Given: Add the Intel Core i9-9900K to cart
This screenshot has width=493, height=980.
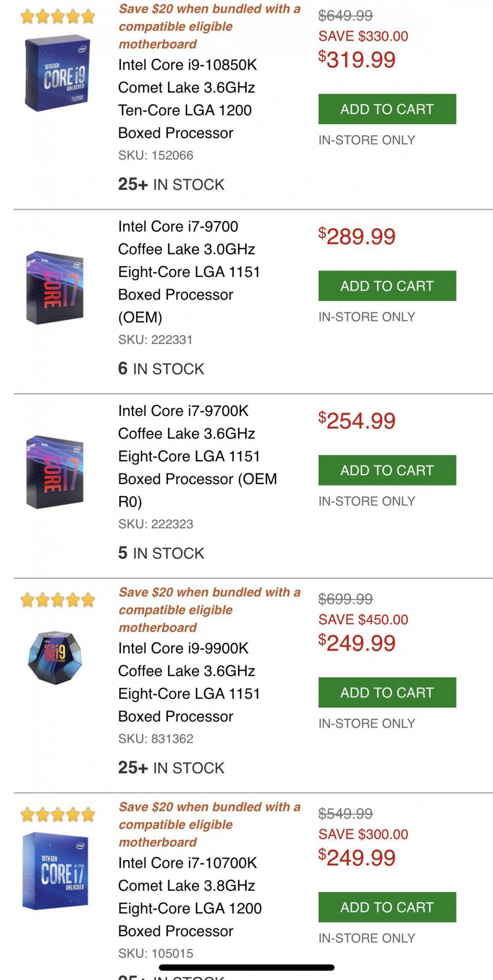Looking at the screenshot, I should tap(387, 692).
